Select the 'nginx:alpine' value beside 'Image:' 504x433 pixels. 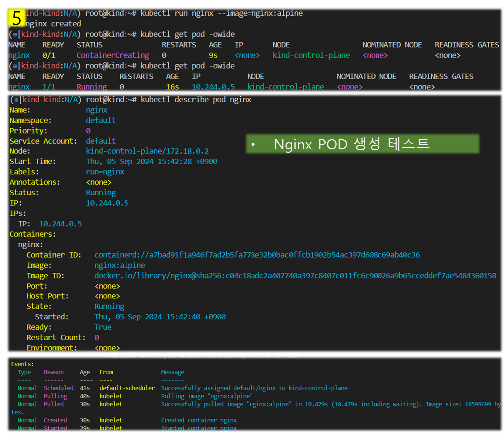[120, 265]
